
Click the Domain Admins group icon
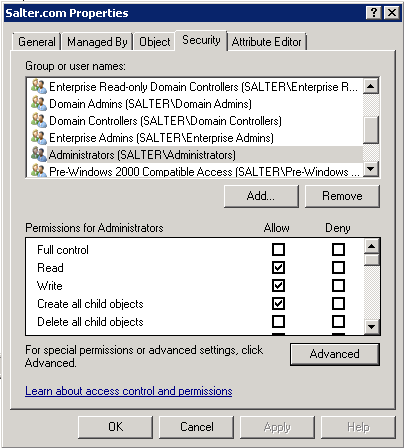tap(39, 103)
